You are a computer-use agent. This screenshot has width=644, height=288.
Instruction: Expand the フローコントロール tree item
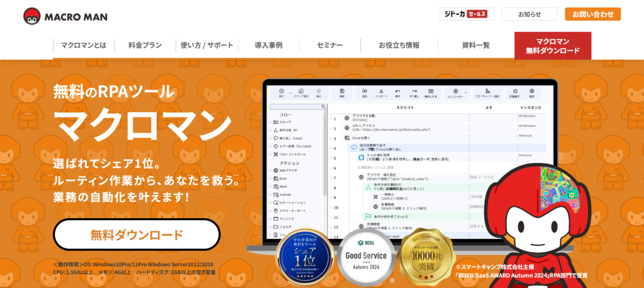click(270, 155)
